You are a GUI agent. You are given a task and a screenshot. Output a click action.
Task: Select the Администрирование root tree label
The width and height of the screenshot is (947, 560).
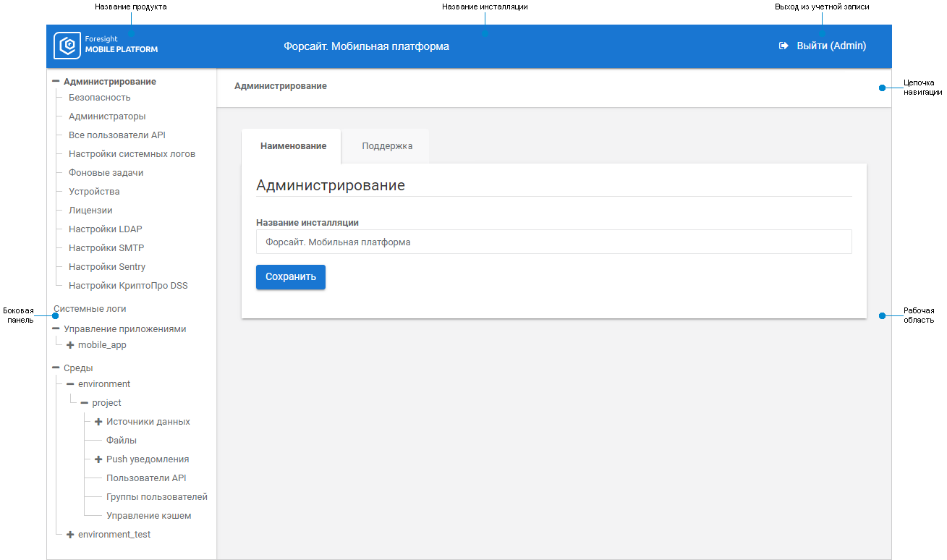click(x=110, y=82)
